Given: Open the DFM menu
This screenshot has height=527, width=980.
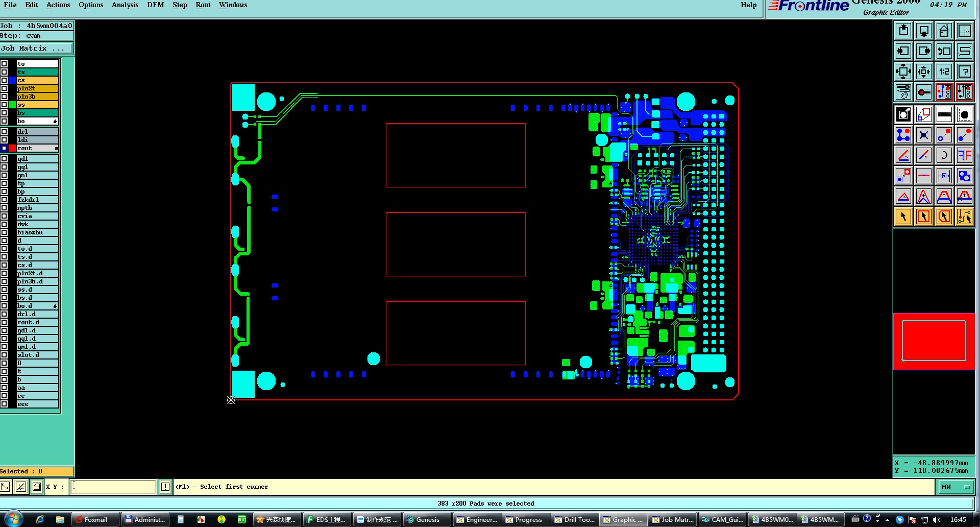Looking at the screenshot, I should click(156, 5).
